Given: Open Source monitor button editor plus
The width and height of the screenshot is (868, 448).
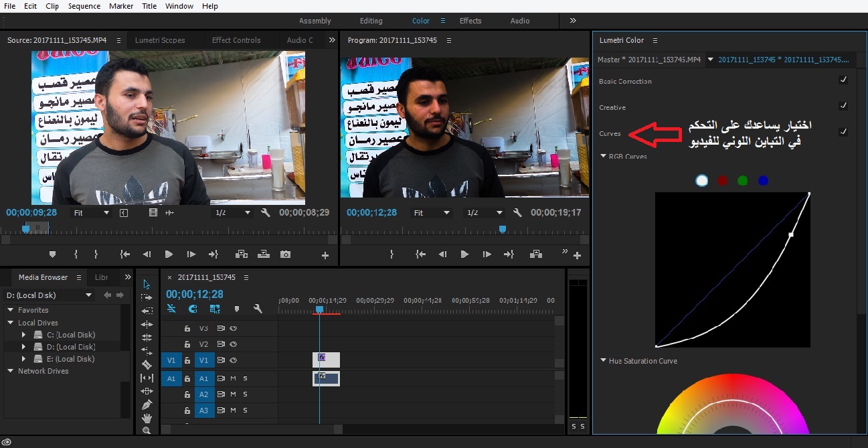Looking at the screenshot, I should pyautogui.click(x=325, y=255).
